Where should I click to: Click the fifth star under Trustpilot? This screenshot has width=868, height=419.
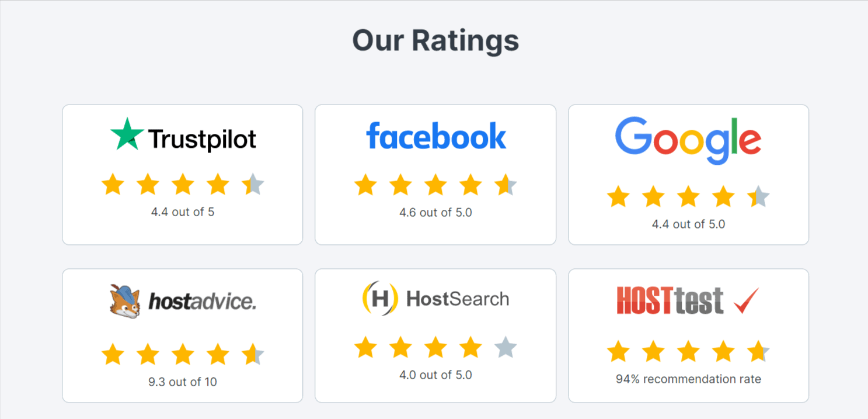pos(253,184)
